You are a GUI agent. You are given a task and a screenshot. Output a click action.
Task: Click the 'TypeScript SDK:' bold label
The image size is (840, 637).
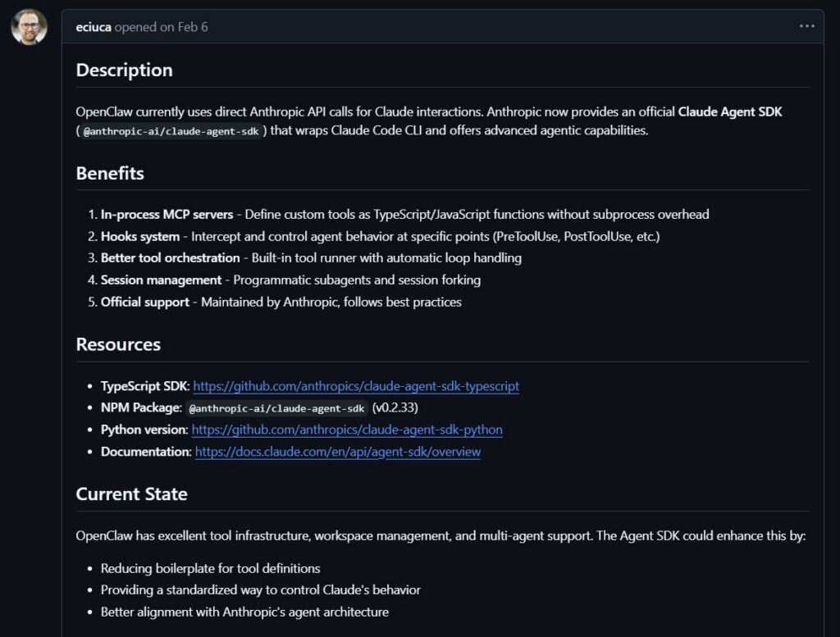pyautogui.click(x=145, y=386)
